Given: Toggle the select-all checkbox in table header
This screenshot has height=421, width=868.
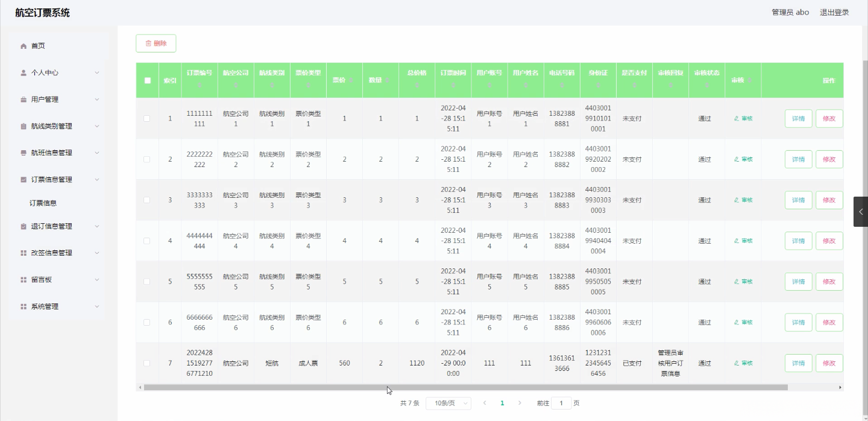Looking at the screenshot, I should tap(148, 80).
